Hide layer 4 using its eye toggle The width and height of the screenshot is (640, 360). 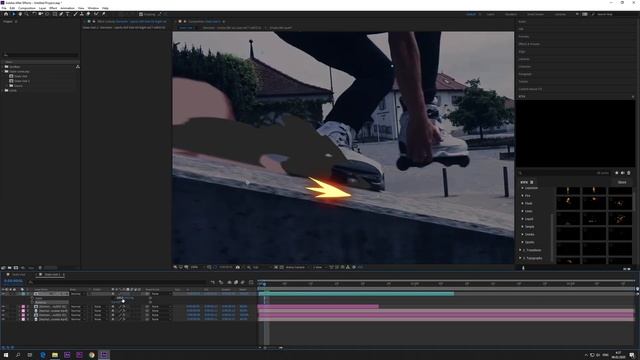[4, 315]
